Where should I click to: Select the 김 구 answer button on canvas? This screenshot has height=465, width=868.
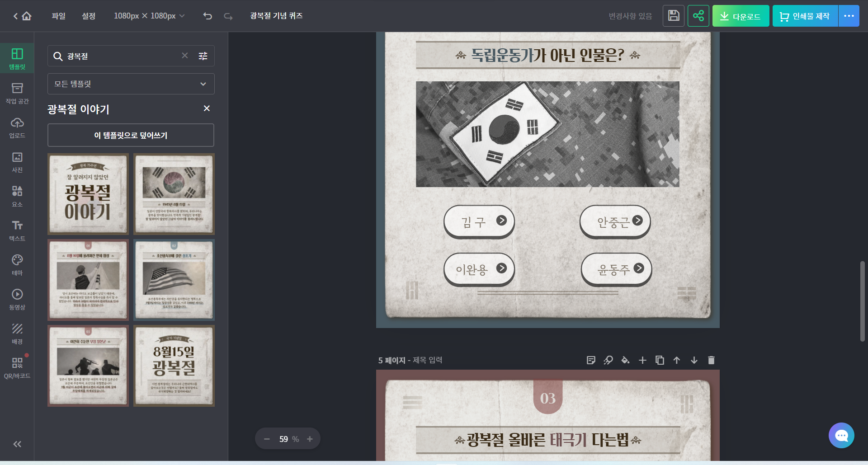click(479, 221)
